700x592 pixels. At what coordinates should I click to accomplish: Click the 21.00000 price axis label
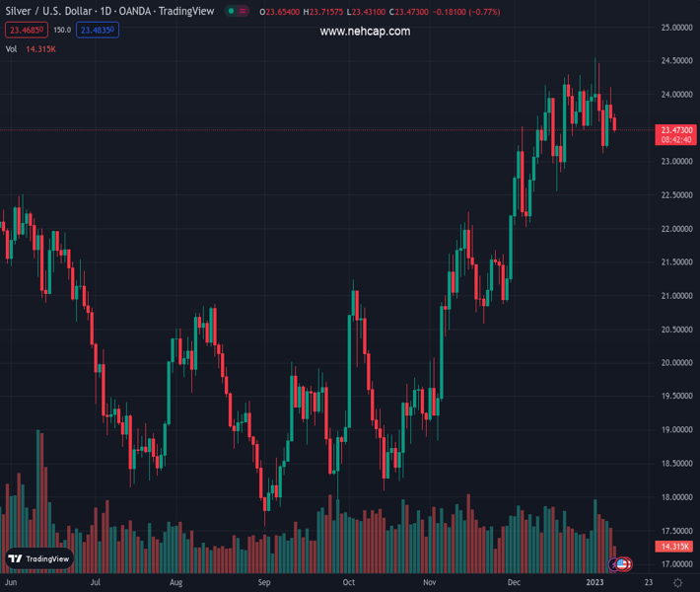pyautogui.click(x=676, y=296)
